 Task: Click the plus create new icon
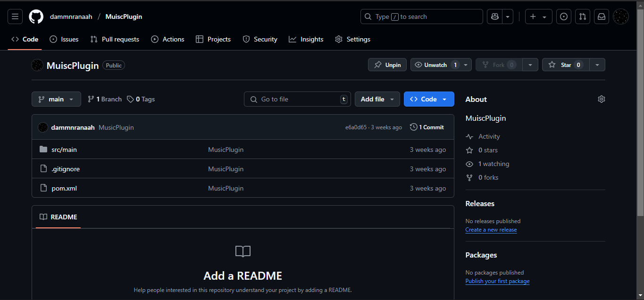click(x=539, y=17)
